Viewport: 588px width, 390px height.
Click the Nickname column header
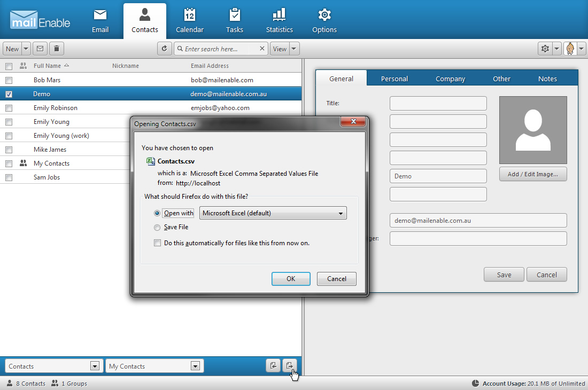pyautogui.click(x=126, y=66)
